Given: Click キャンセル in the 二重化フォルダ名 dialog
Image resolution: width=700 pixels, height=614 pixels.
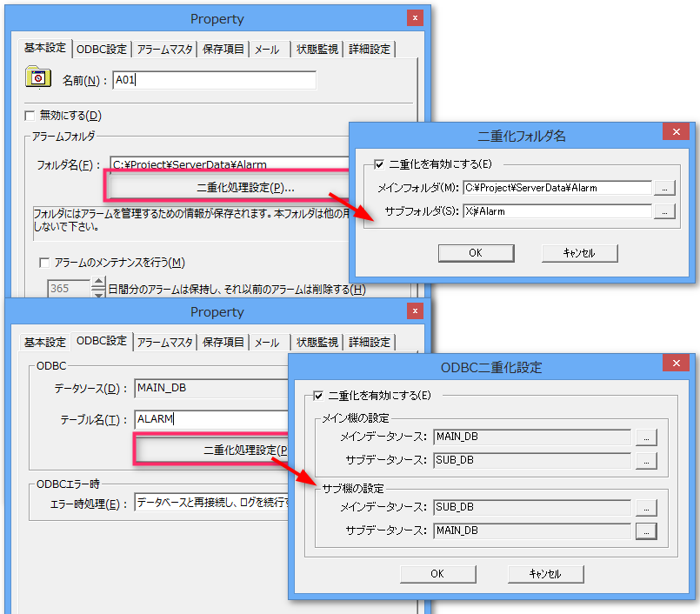Looking at the screenshot, I should (x=579, y=253).
